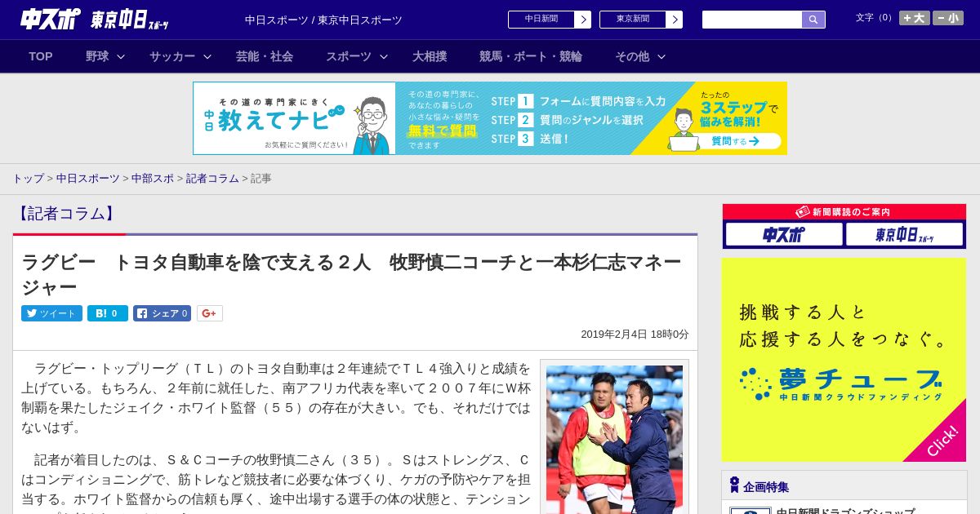The width and height of the screenshot is (980, 514).
Task: Click 東京中日スポーツ subscription button in sidebar
Action: coord(905,235)
